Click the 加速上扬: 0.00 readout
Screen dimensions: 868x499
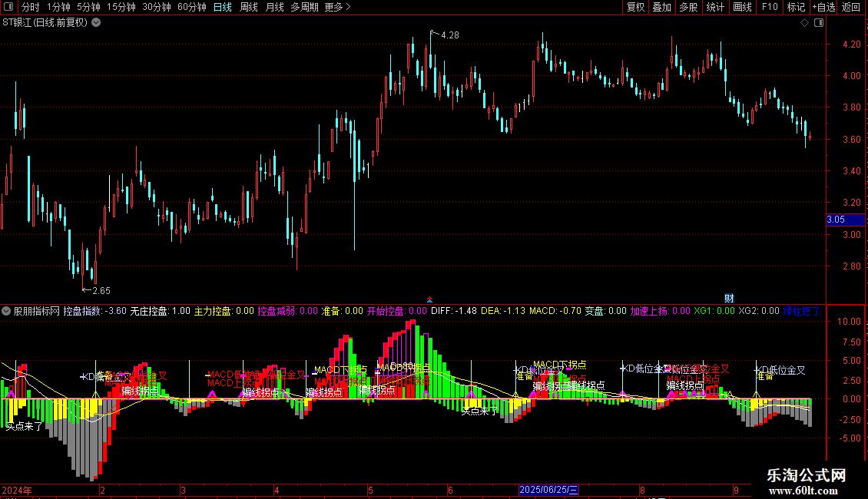[661, 311]
